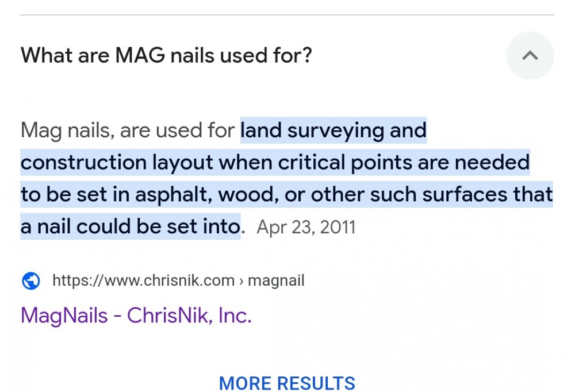
Task: Click the intro text "Mag nails, are used for"
Action: (x=128, y=130)
